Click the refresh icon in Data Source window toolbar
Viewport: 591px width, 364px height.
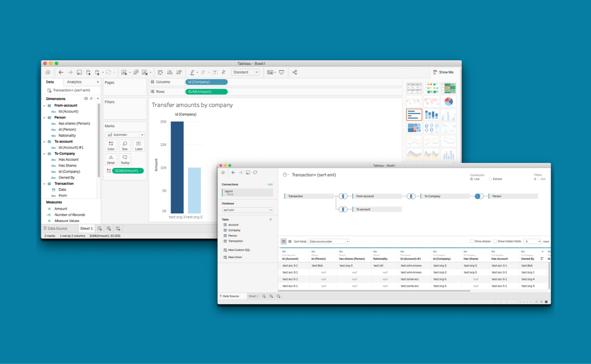[x=255, y=173]
